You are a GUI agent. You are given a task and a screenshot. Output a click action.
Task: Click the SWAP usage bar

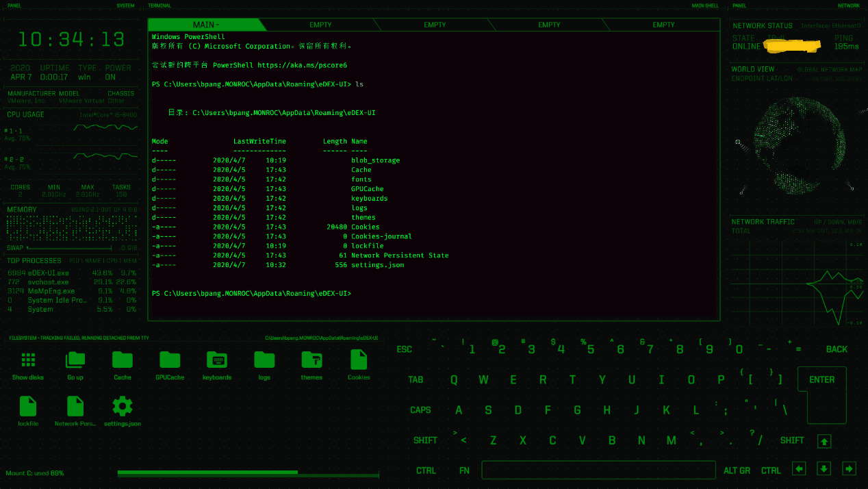pos(68,248)
